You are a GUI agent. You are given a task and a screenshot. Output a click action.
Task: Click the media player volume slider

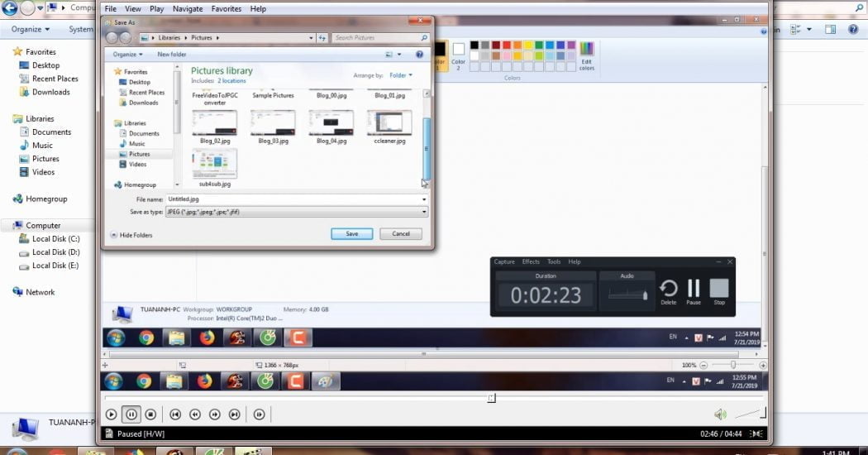point(750,413)
